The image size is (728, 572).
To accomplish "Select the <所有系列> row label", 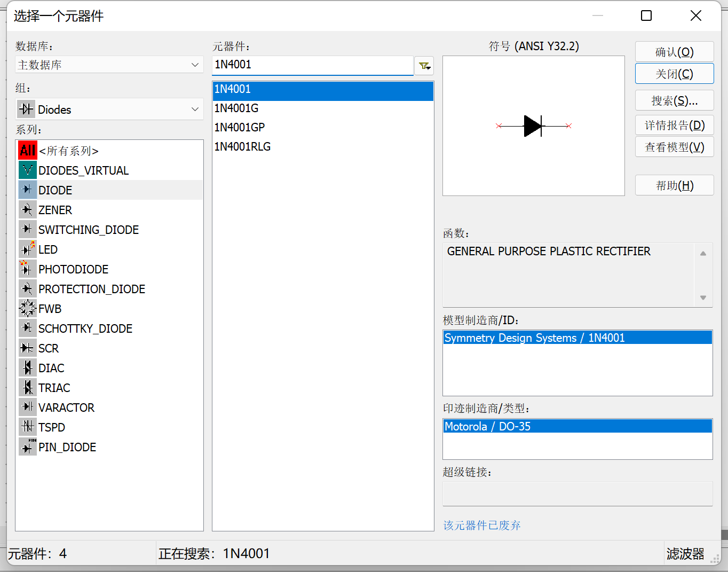I will coord(69,151).
